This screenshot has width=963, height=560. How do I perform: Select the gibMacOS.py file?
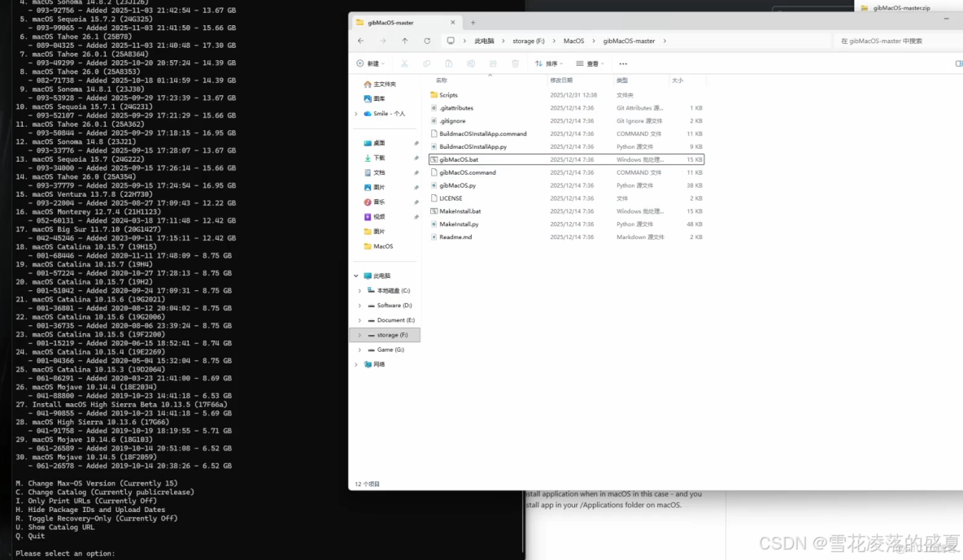(x=566, y=185)
